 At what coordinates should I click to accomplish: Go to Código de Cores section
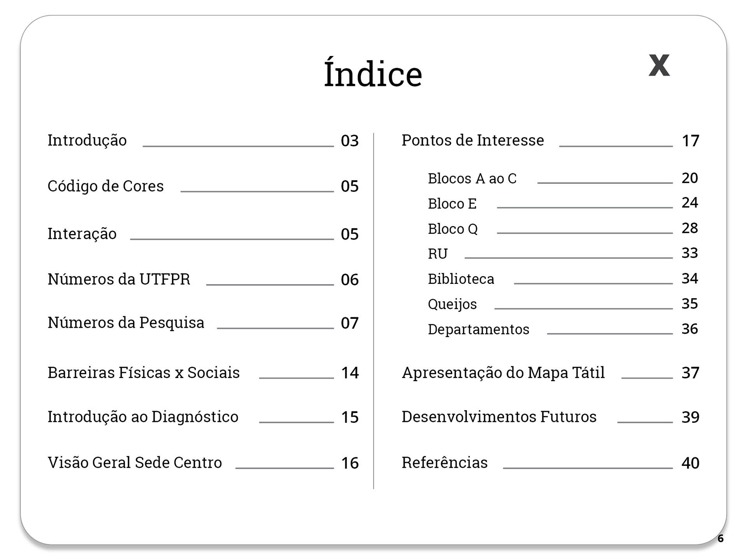click(x=203, y=186)
